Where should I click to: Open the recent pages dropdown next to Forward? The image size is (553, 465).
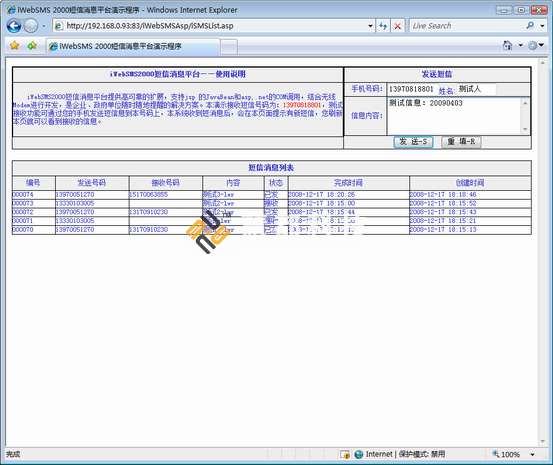(x=44, y=26)
